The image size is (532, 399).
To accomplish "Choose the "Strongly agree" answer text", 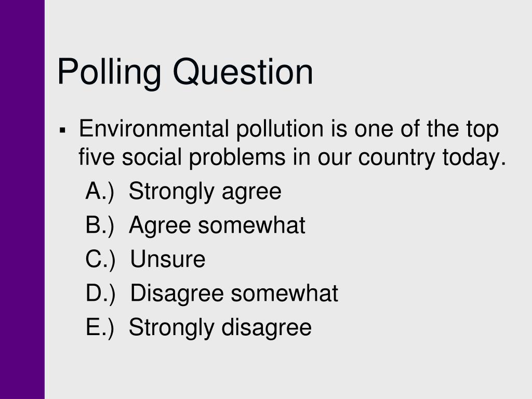I will point(205,192).
